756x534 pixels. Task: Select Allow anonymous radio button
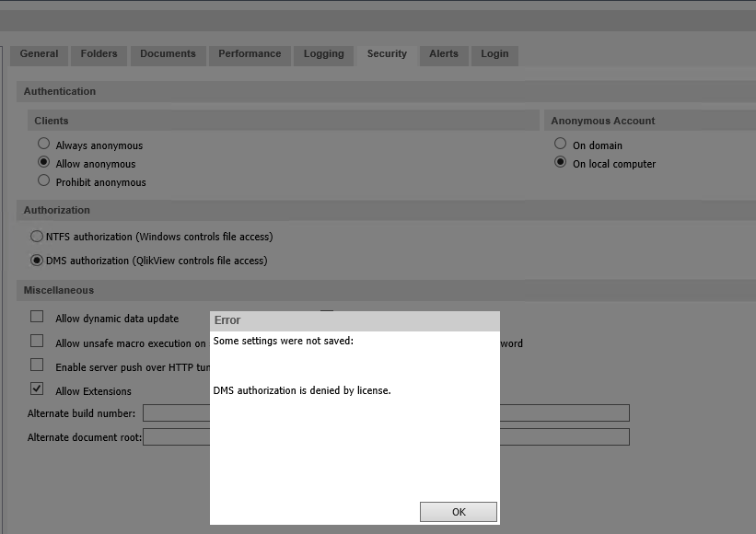pyautogui.click(x=44, y=162)
